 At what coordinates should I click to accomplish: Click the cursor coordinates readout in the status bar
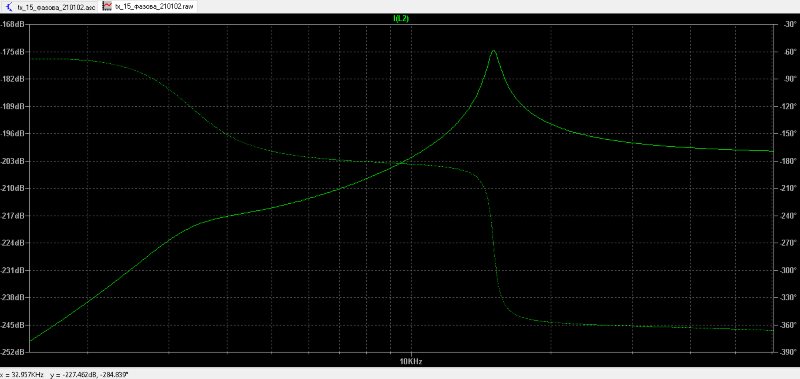pos(65,375)
